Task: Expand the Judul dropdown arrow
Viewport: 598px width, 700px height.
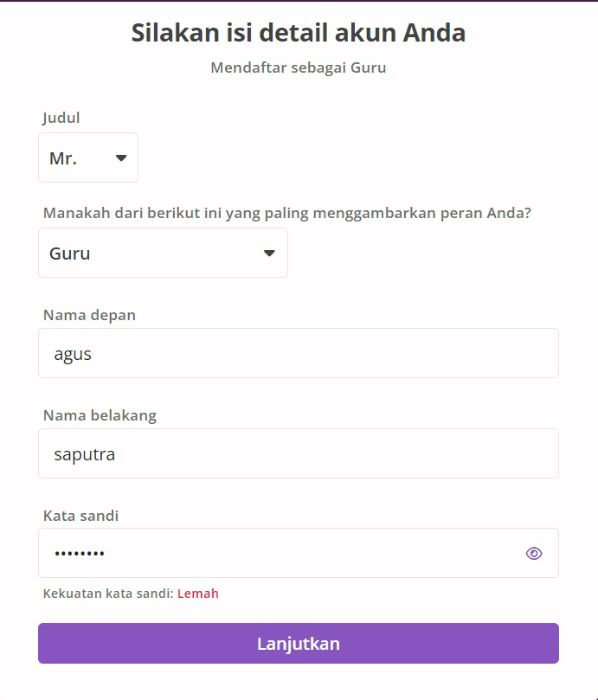Action: pos(121,157)
